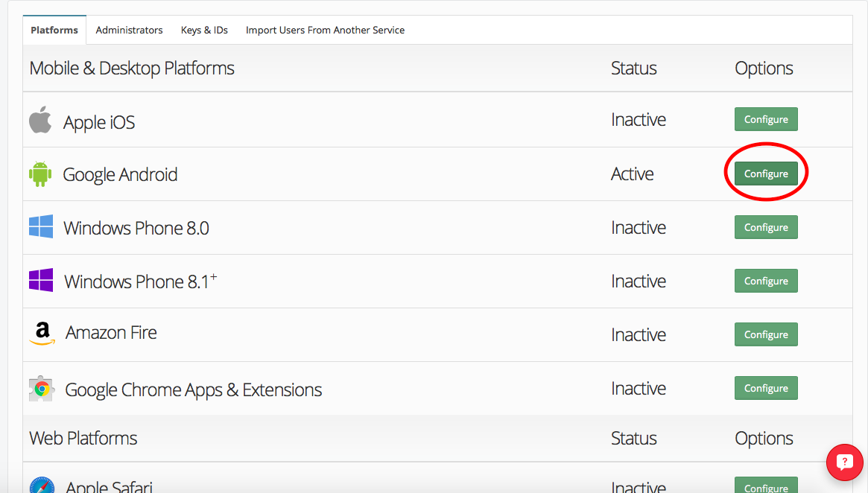Viewport: 868px width, 493px height.
Task: Open the Keys & IDs tab
Action: pyautogui.click(x=204, y=30)
